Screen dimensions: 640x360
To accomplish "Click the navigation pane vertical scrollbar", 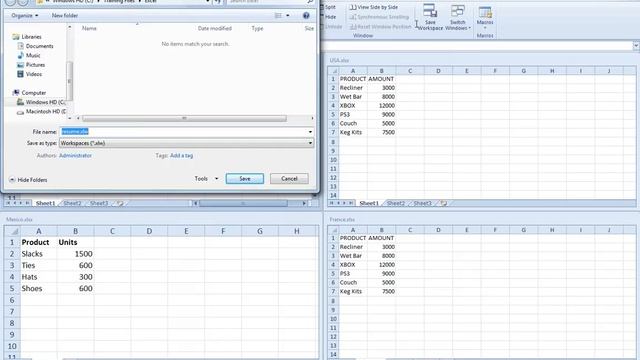I will click(69, 81).
